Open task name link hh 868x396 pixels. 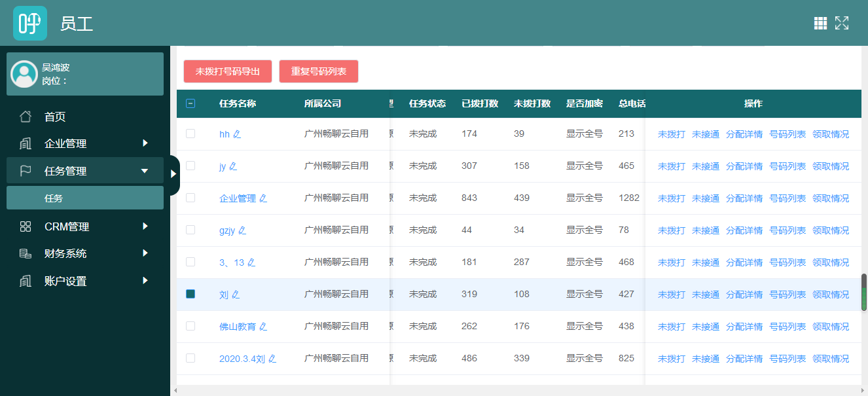coord(225,134)
